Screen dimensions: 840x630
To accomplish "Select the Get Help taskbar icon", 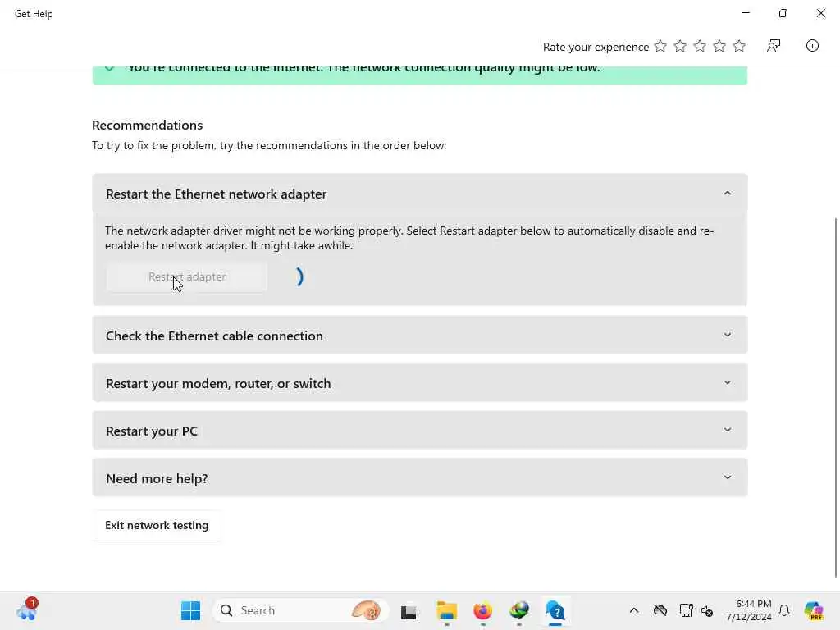I will [x=555, y=610].
